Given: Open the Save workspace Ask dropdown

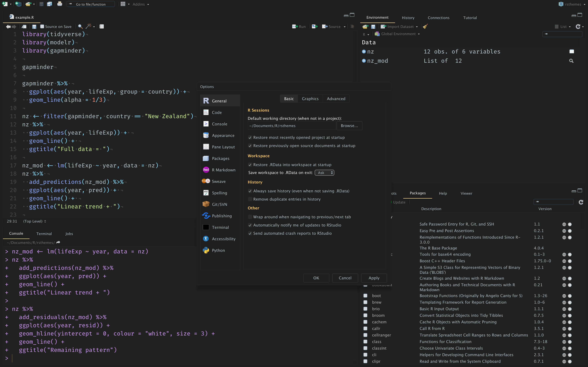Looking at the screenshot, I should coord(324,173).
